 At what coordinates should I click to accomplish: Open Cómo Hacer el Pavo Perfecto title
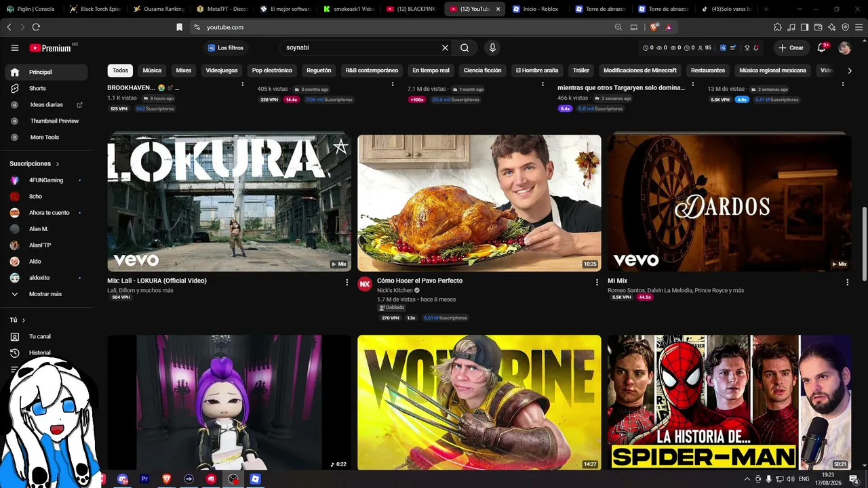click(420, 281)
